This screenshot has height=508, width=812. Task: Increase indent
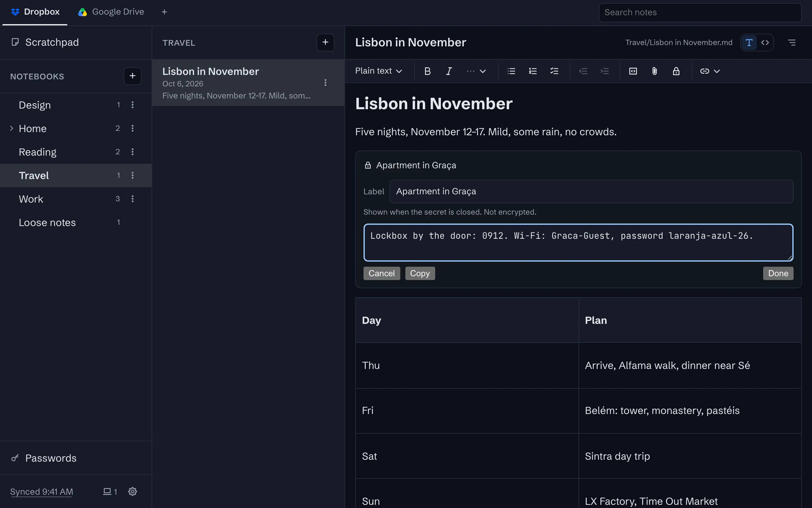604,71
